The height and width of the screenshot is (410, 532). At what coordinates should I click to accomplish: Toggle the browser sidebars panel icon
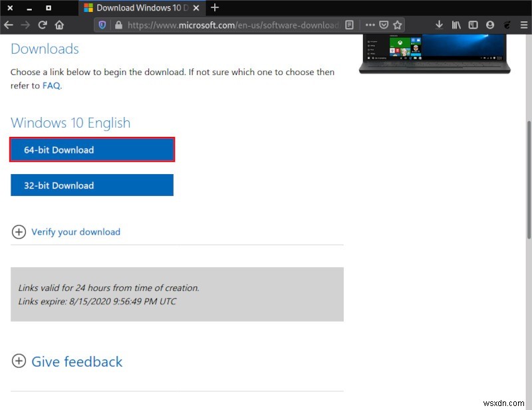point(472,25)
